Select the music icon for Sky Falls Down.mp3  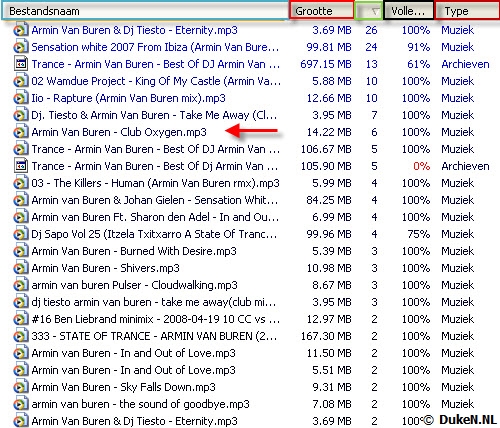(x=20, y=387)
